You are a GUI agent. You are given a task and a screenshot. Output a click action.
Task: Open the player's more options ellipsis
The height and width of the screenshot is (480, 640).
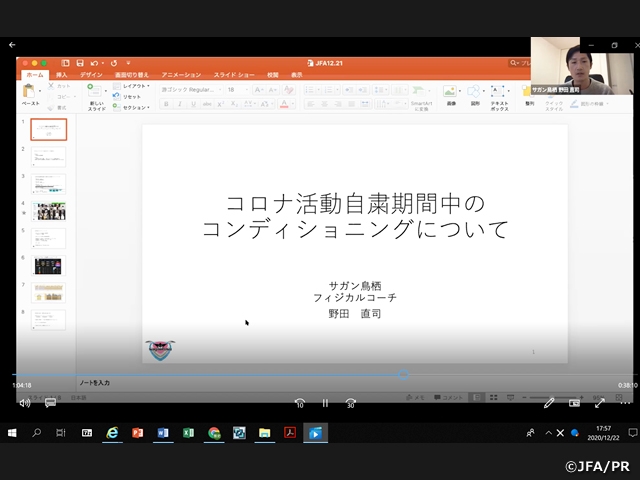pyautogui.click(x=624, y=403)
